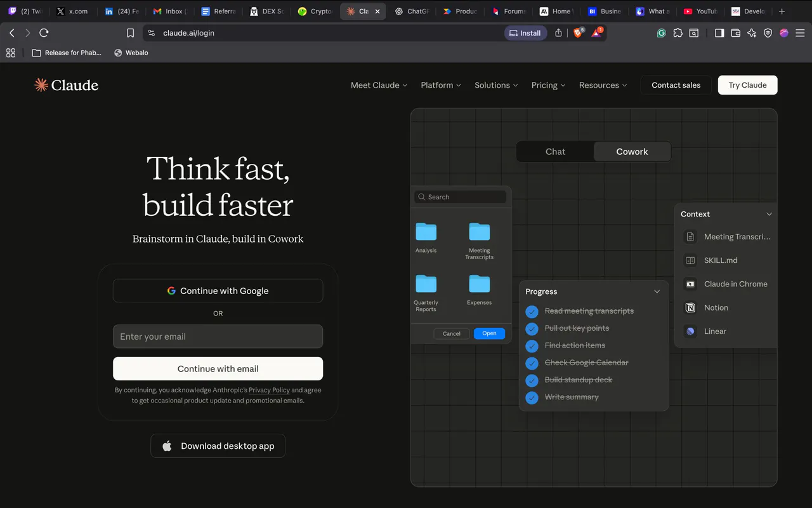Click Continue with Google button

218,291
